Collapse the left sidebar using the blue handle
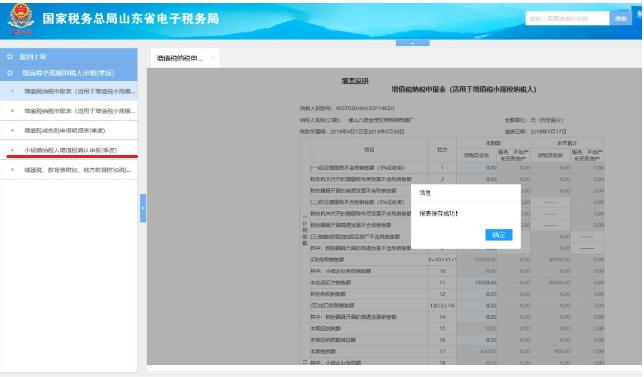 tap(143, 208)
